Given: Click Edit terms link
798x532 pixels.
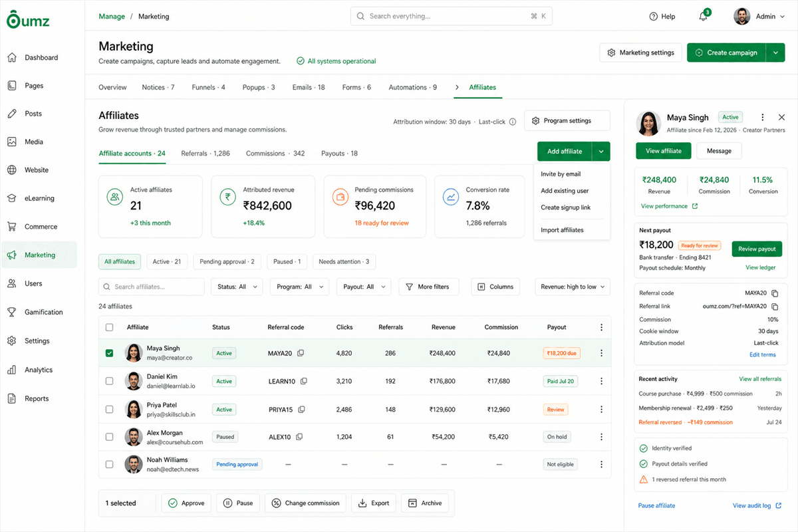Looking at the screenshot, I should pos(763,354).
